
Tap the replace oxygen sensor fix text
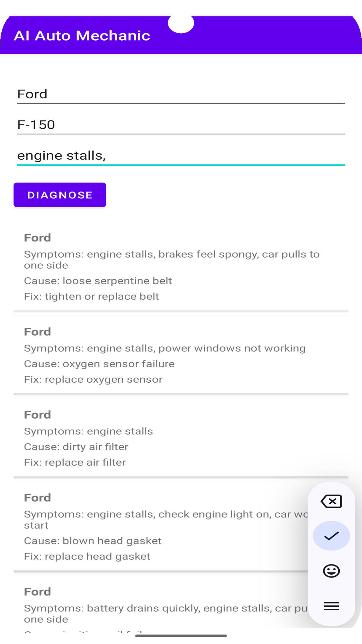coord(93,379)
